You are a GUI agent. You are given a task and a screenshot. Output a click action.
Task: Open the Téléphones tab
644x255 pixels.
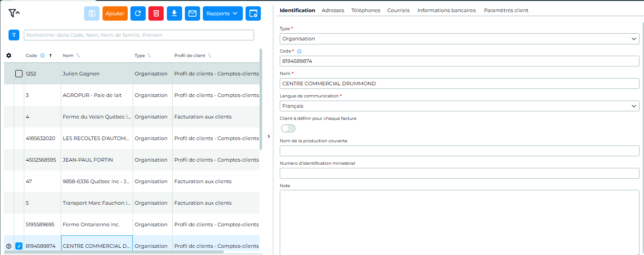[366, 10]
